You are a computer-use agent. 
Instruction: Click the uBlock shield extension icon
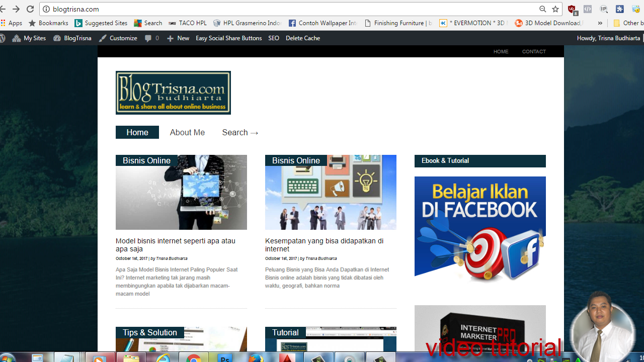click(572, 9)
